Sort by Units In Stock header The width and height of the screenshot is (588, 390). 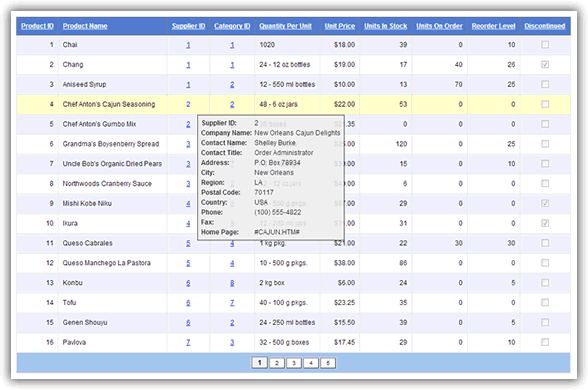click(x=386, y=26)
